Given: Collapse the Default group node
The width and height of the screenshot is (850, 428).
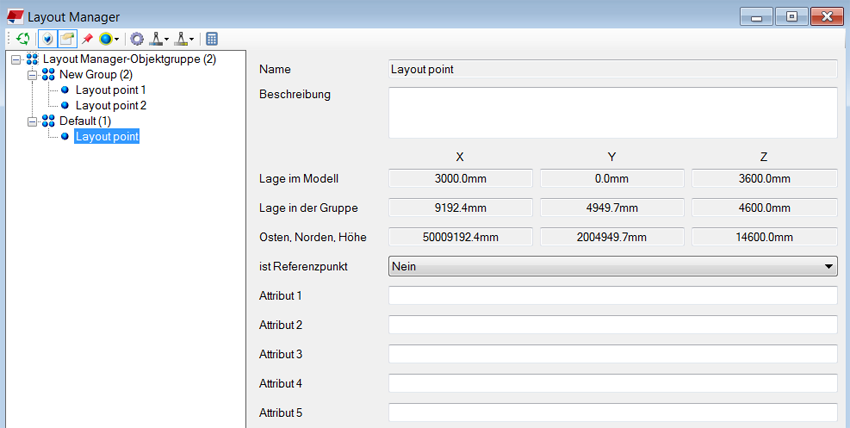Looking at the screenshot, I should pos(32,121).
